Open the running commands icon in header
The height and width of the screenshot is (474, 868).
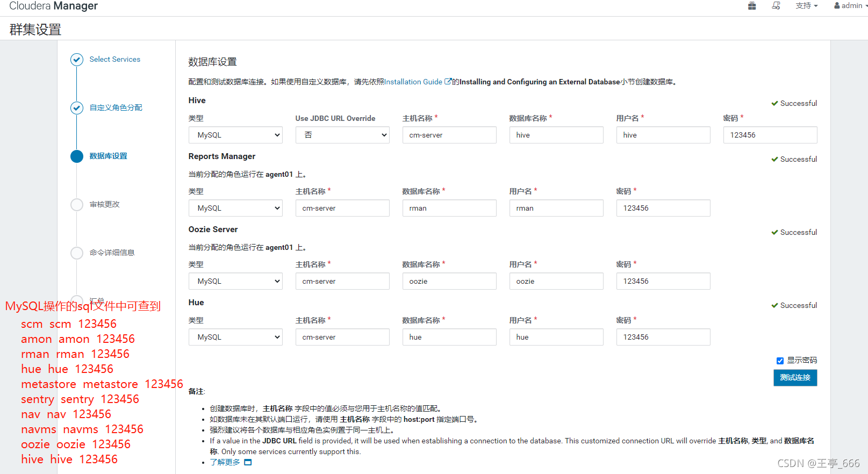pyautogui.click(x=776, y=5)
